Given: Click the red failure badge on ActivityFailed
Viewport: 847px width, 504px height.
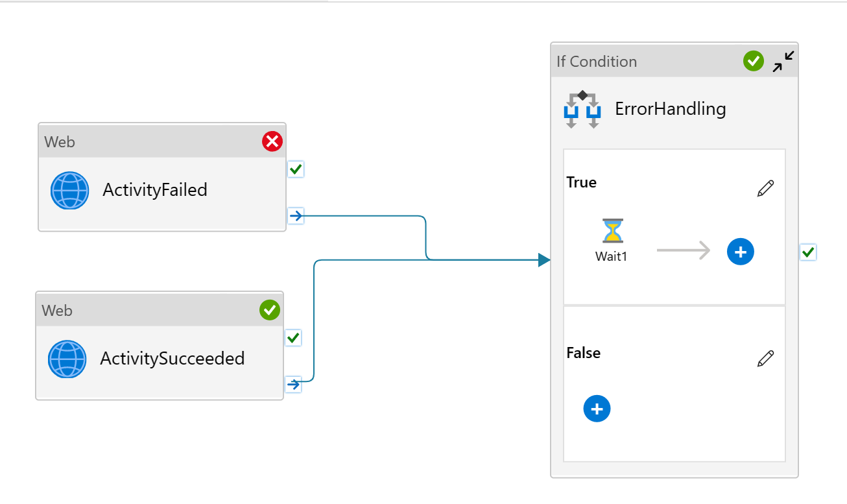Looking at the screenshot, I should (272, 141).
